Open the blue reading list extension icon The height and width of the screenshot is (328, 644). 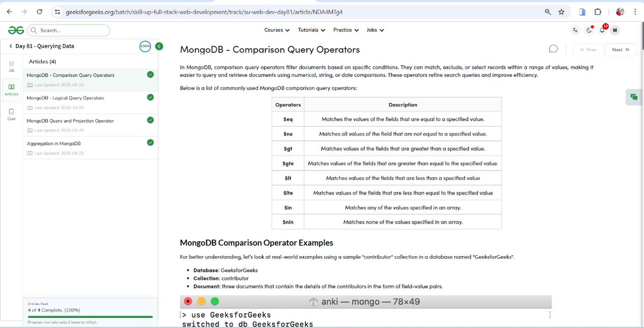582,11
